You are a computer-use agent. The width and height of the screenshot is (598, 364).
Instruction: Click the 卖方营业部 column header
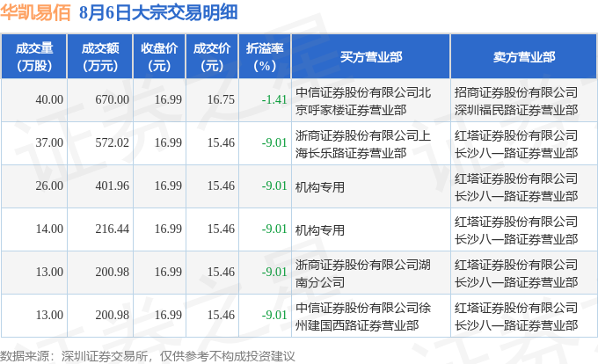[x=523, y=57]
